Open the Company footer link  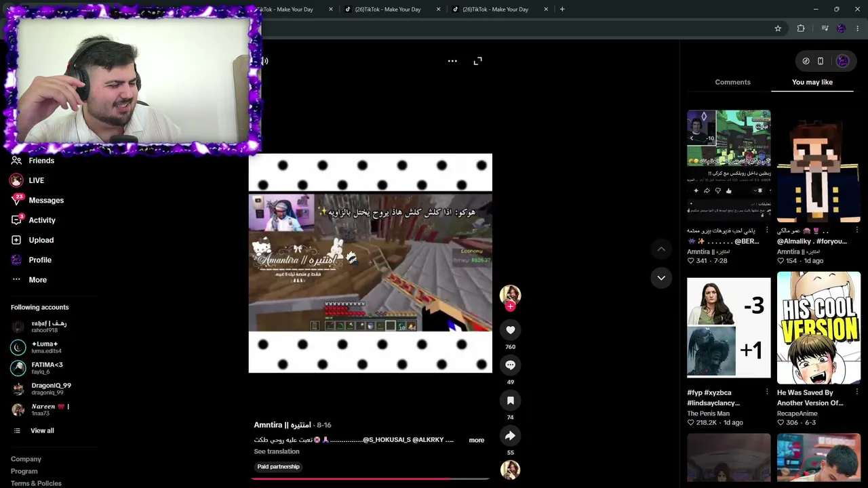tap(26, 460)
